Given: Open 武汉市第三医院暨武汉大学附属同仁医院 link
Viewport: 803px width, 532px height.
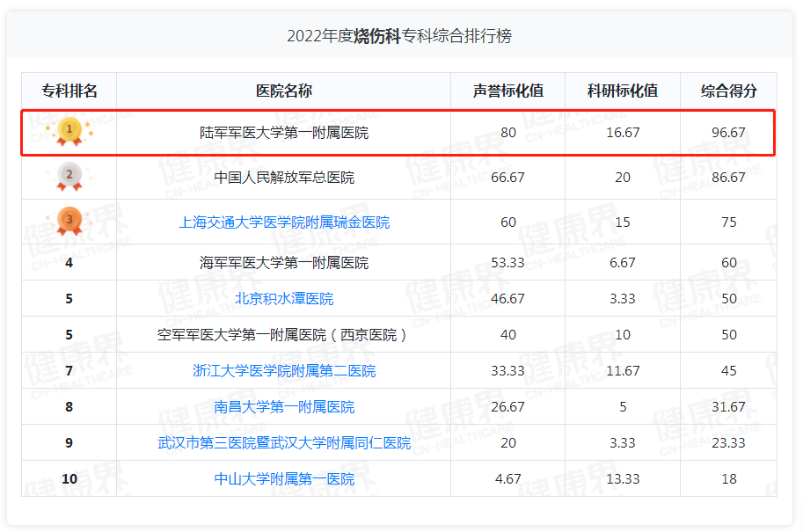Looking at the screenshot, I should (x=284, y=443).
